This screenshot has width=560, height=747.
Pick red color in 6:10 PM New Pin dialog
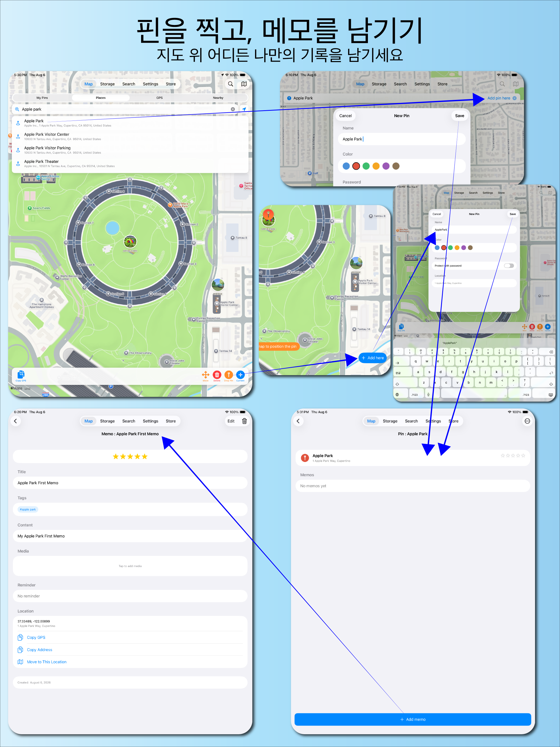point(356,166)
